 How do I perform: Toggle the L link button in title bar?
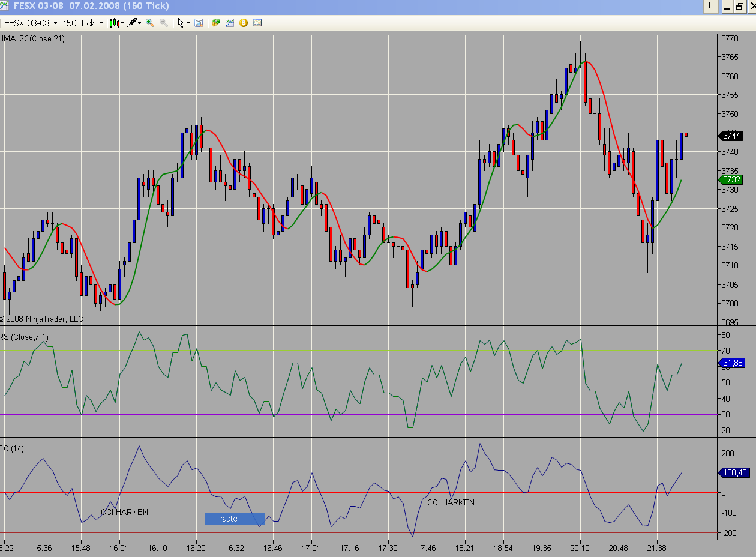click(711, 6)
